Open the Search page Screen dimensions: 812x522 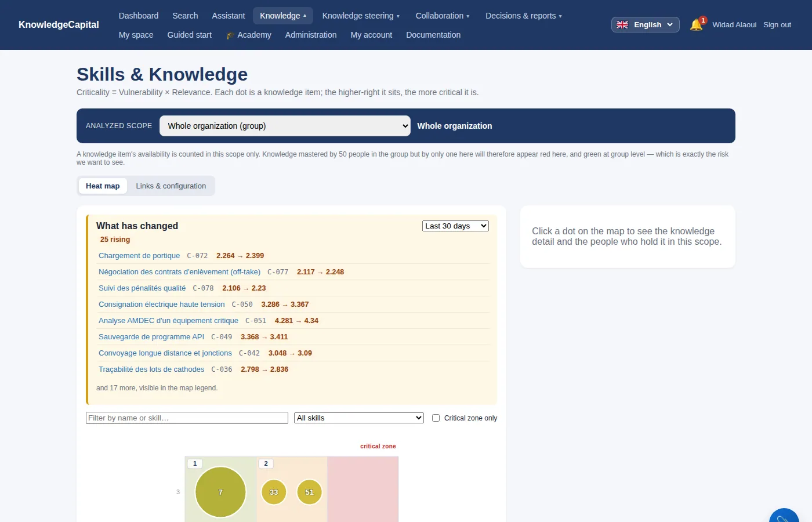click(185, 16)
